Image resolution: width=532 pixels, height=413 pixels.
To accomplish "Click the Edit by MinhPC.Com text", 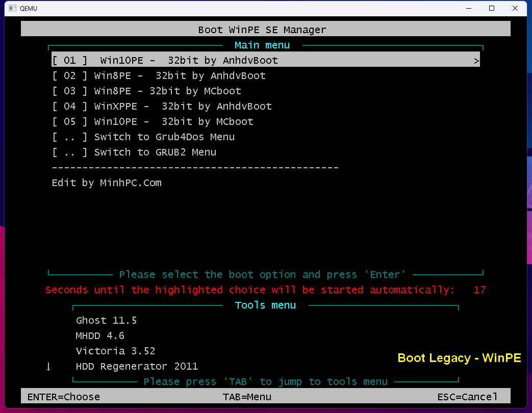I will coord(107,183).
